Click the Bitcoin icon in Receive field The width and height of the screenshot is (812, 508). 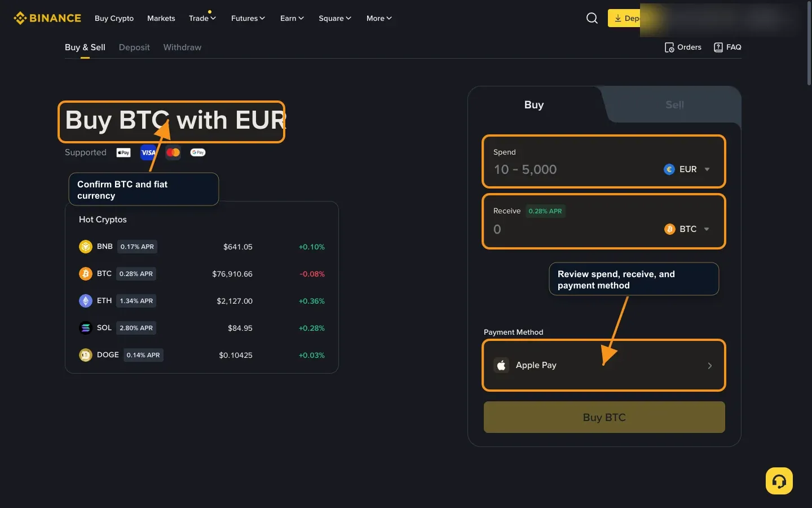tap(669, 229)
